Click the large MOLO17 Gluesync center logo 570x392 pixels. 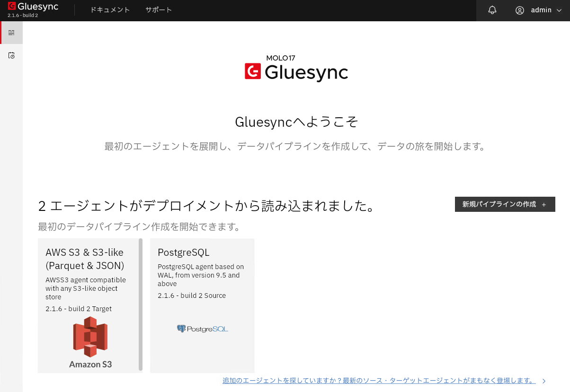[x=296, y=69]
